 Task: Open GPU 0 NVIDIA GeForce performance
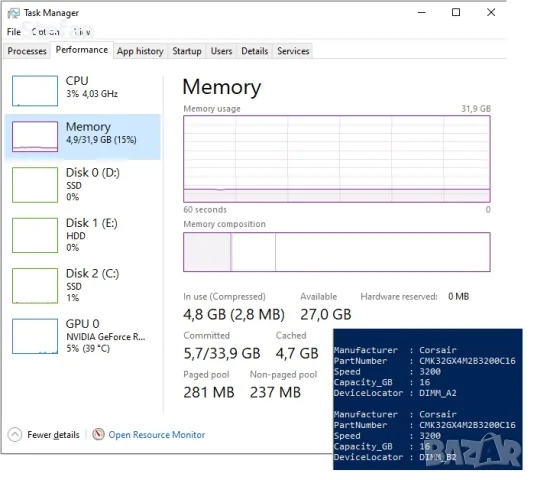(x=82, y=336)
